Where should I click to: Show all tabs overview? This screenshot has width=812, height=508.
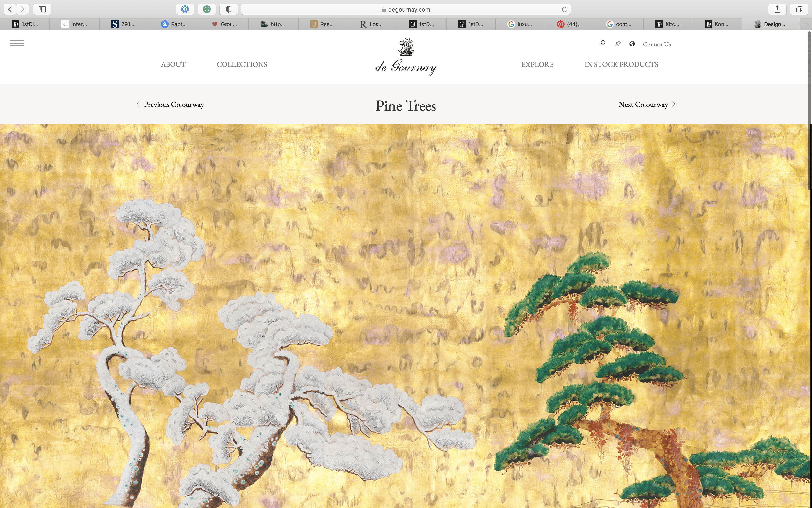click(x=799, y=9)
